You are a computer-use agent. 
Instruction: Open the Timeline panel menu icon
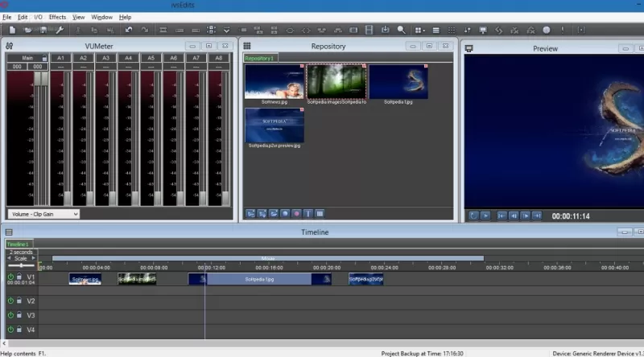tap(9, 232)
